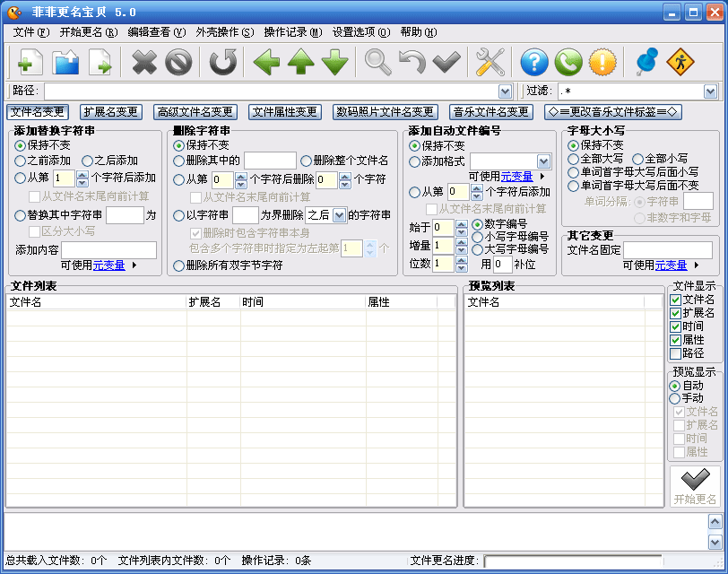
Task: Click the magnifying glass search icon
Action: 377,63
